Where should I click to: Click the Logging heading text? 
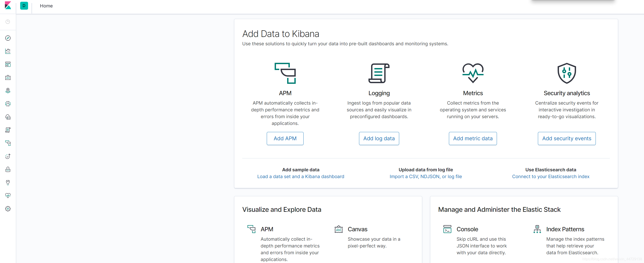[x=379, y=93]
